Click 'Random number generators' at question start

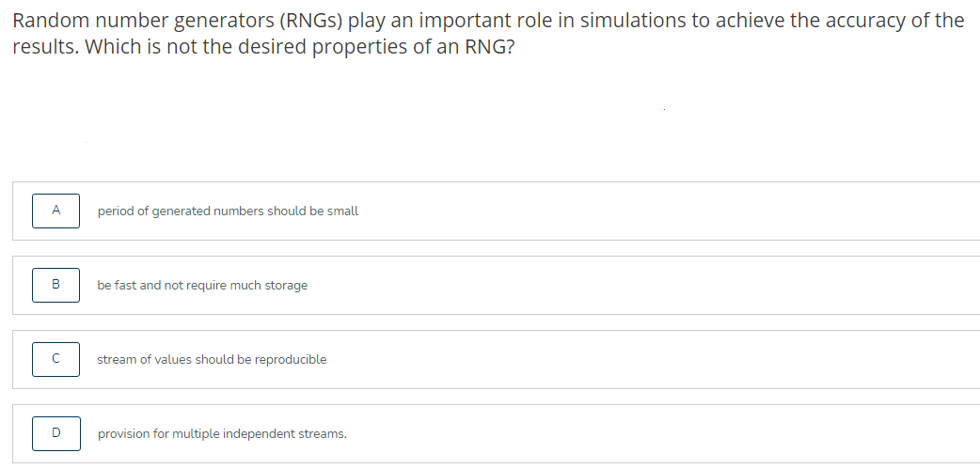[x=141, y=22]
